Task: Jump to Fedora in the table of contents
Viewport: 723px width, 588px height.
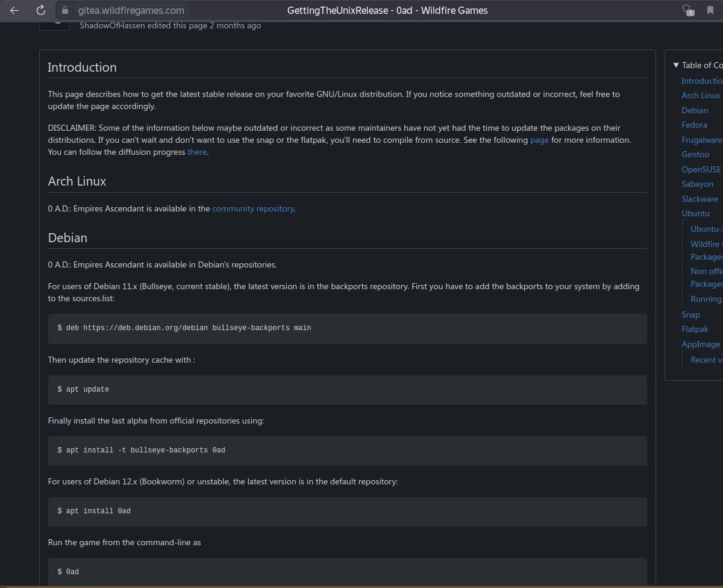Action: pyautogui.click(x=694, y=125)
